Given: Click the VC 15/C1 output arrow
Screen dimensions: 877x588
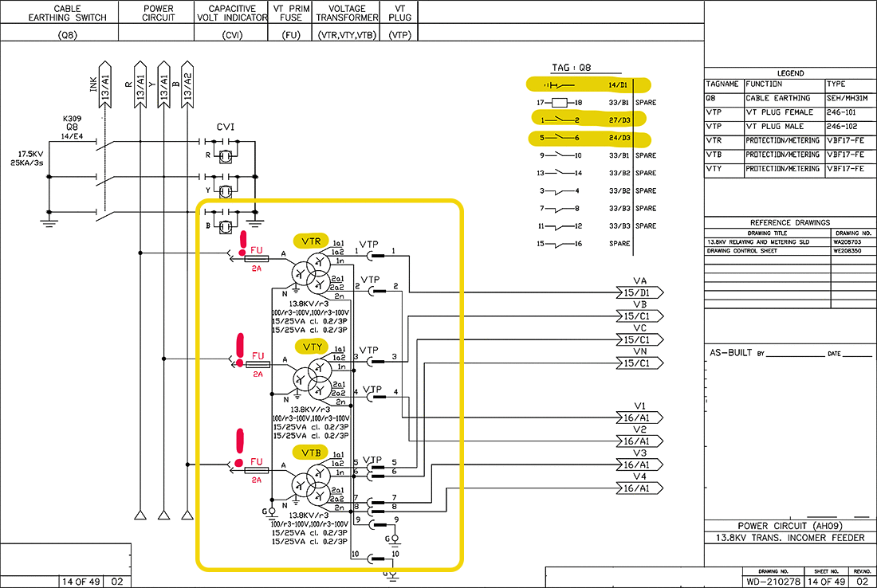Looking at the screenshot, I should click(x=640, y=339).
